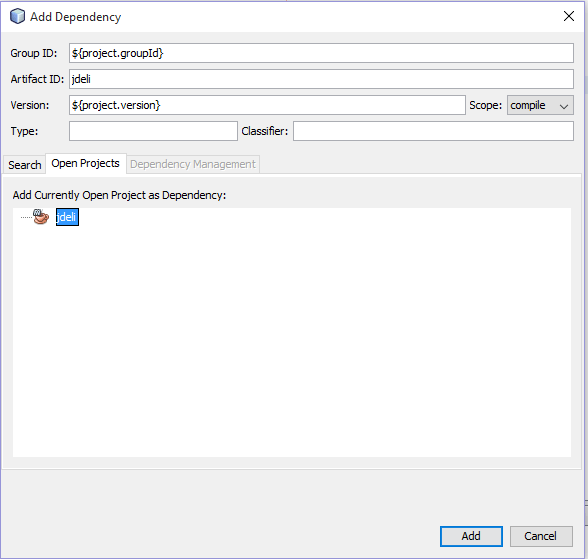Screen dimensions: 588x559
Task: Switch to the Search tab
Action: pyautogui.click(x=25, y=165)
